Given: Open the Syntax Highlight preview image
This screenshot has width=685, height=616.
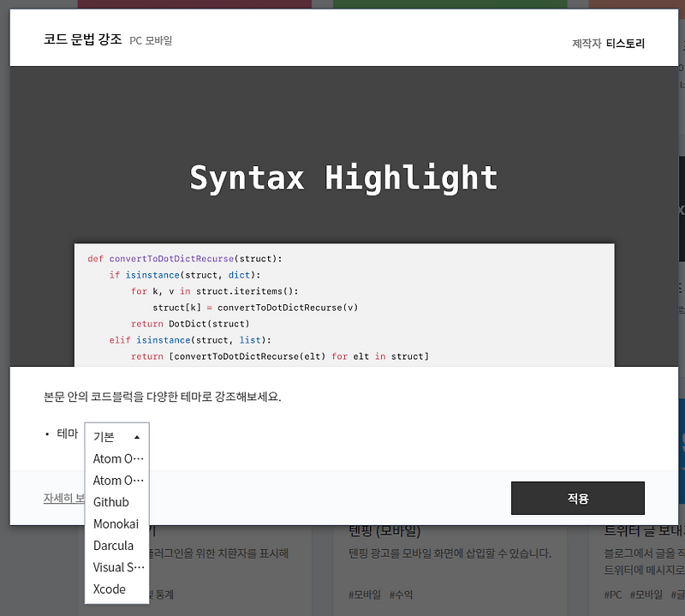Looking at the screenshot, I should (344, 217).
